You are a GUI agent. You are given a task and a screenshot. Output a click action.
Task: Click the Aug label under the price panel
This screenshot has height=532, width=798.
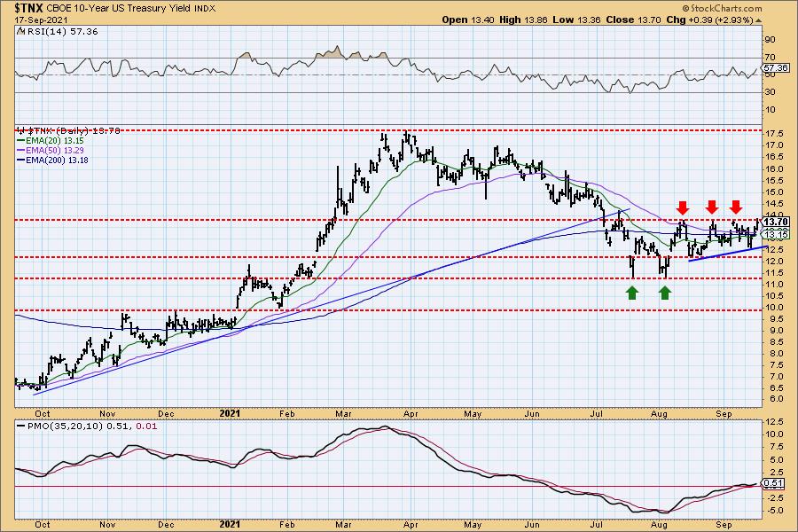pos(659,414)
